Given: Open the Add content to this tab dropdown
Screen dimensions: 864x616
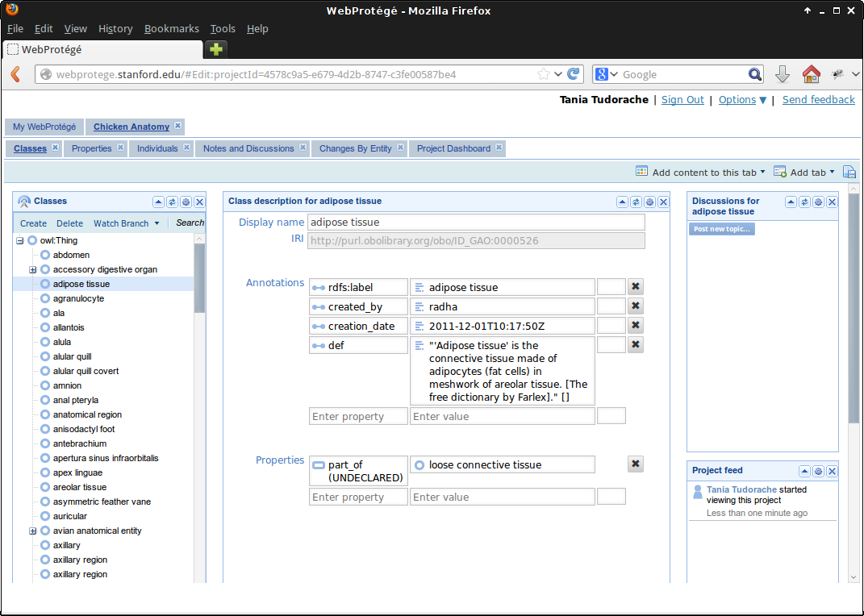Looking at the screenshot, I should point(700,173).
